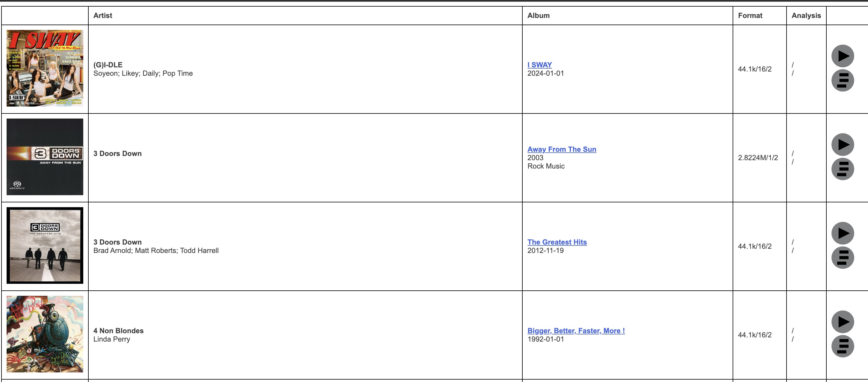868x382 pixels.
Task: Open track list for The Greatest Hits
Action: (842, 258)
